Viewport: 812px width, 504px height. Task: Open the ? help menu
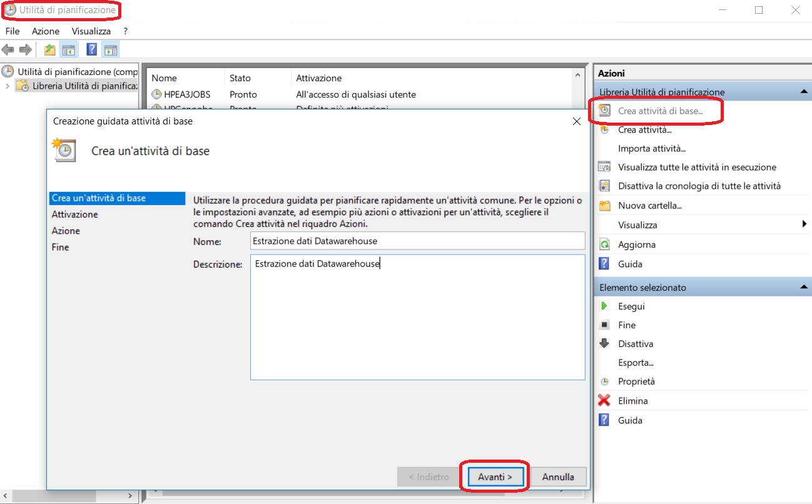[x=126, y=31]
